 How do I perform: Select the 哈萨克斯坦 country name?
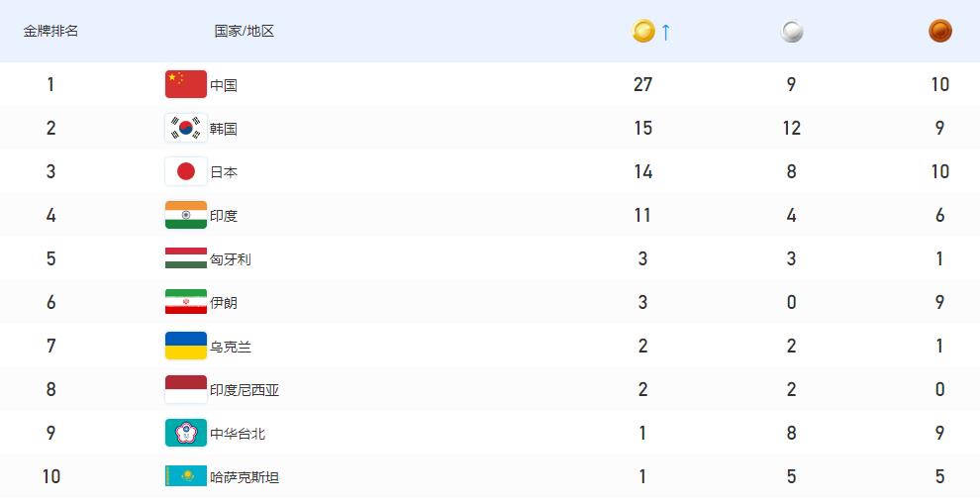tap(245, 477)
